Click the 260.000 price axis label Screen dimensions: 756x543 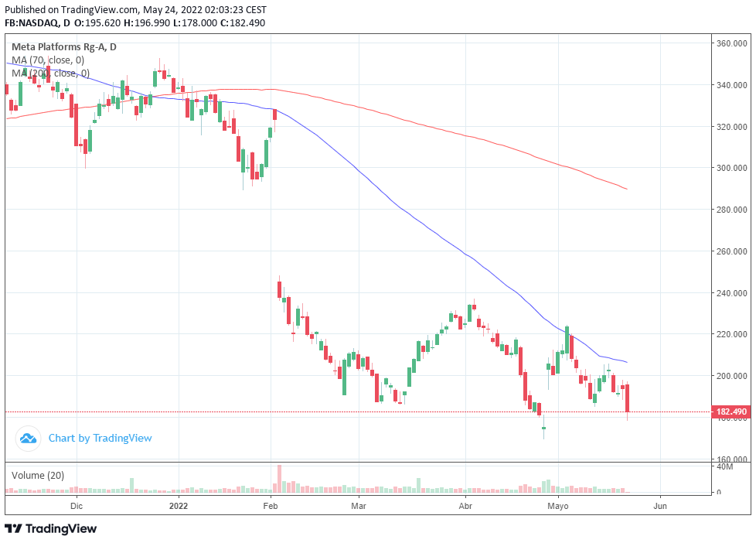[732, 251]
